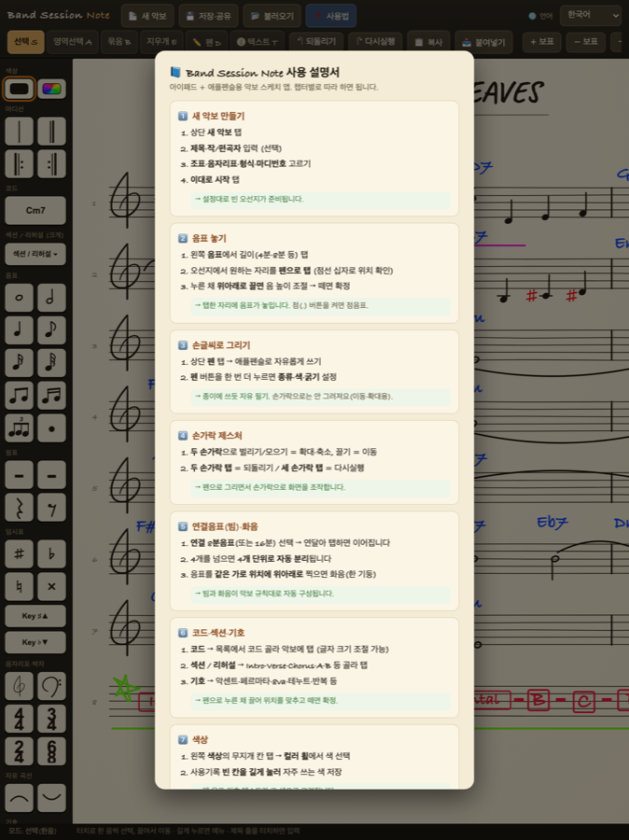Screen dimensions: 629x840
Task: Select the sharp accidental
Action: [20, 553]
